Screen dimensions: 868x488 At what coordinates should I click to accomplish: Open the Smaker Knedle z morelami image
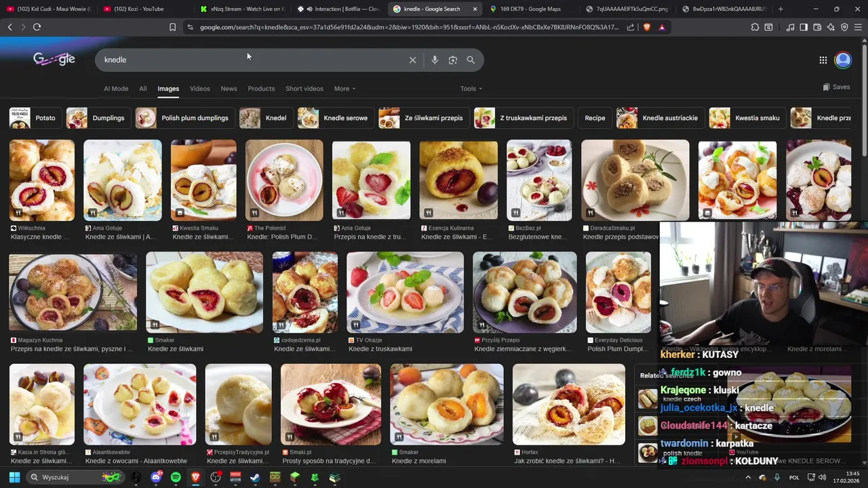[447, 405]
